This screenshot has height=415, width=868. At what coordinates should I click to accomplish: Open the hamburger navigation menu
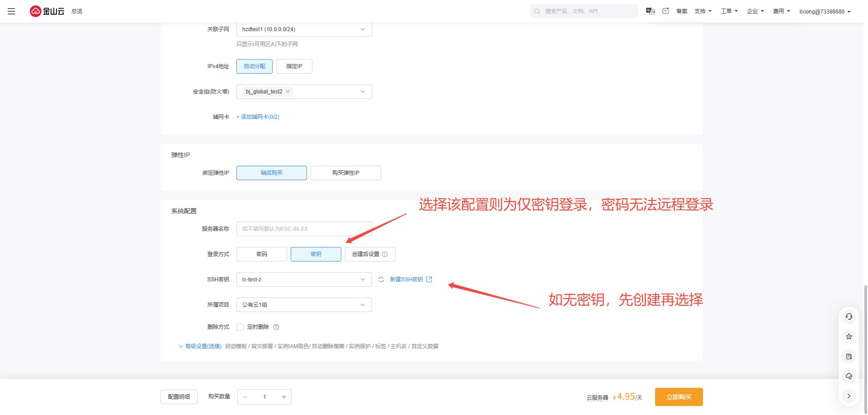[11, 11]
